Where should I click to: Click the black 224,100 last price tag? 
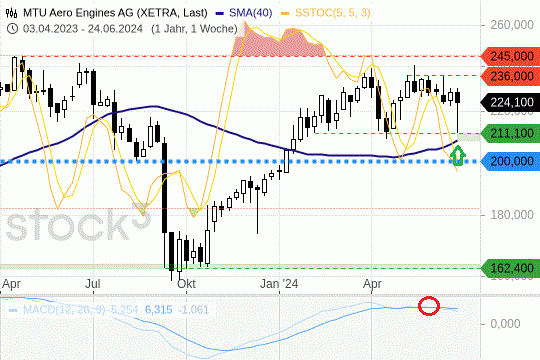[510, 102]
